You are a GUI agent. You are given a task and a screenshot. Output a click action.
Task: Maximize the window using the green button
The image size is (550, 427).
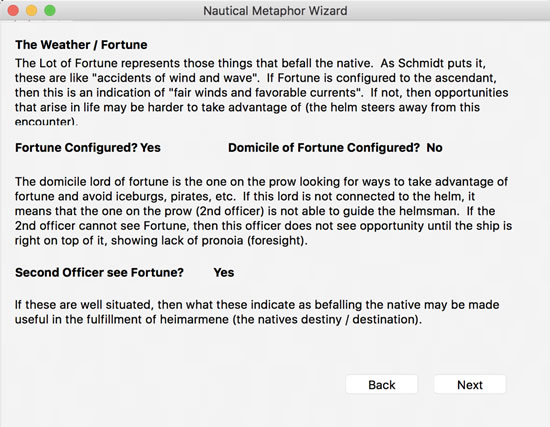coord(50,11)
